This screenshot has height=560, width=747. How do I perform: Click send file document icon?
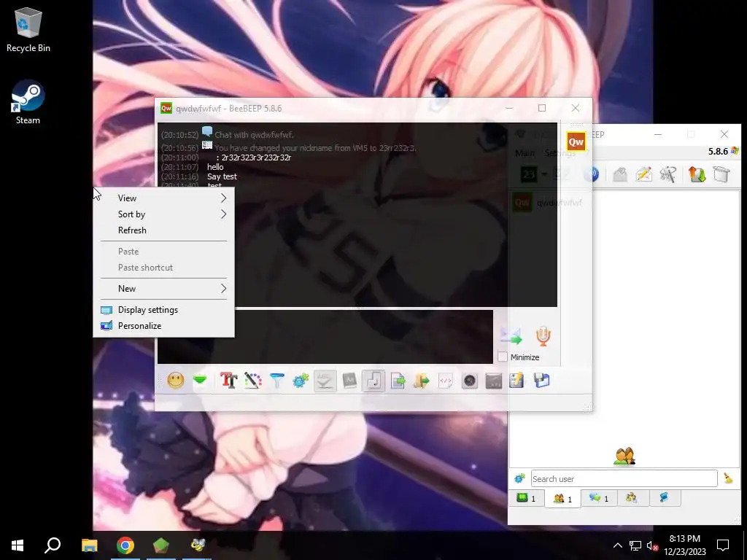(x=398, y=381)
